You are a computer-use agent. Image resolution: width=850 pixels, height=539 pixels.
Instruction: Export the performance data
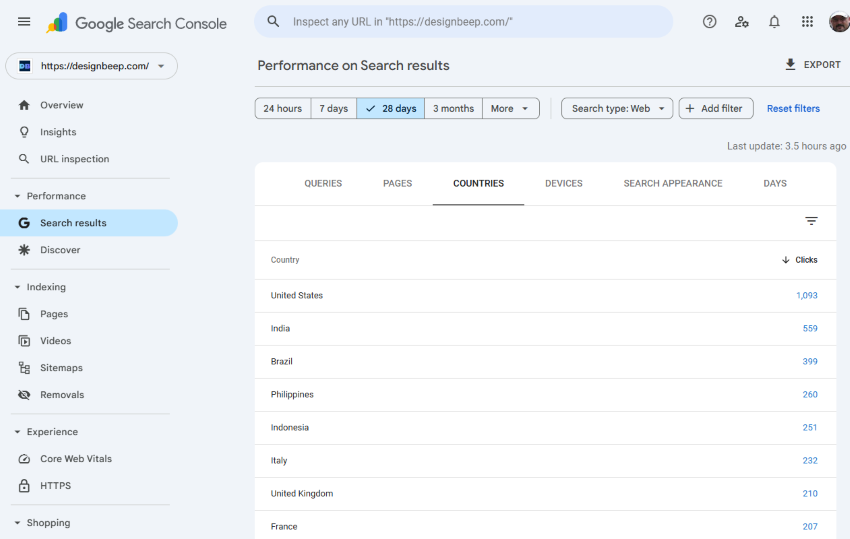point(812,65)
